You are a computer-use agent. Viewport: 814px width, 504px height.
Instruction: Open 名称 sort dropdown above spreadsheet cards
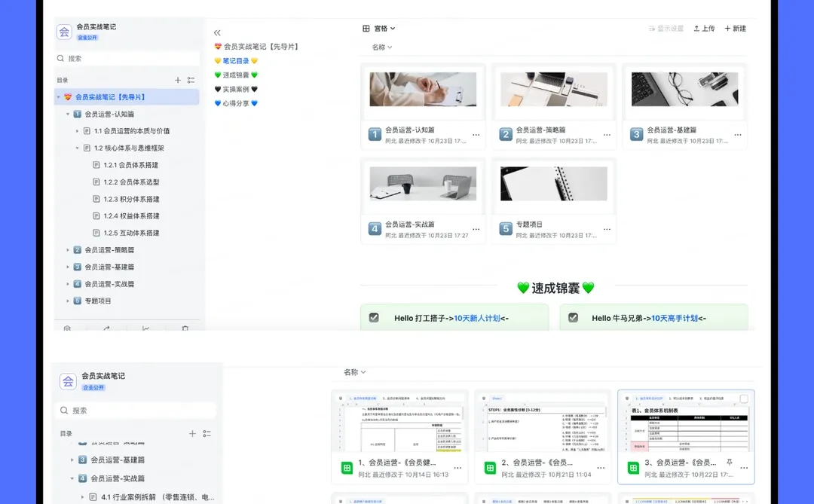pos(354,372)
